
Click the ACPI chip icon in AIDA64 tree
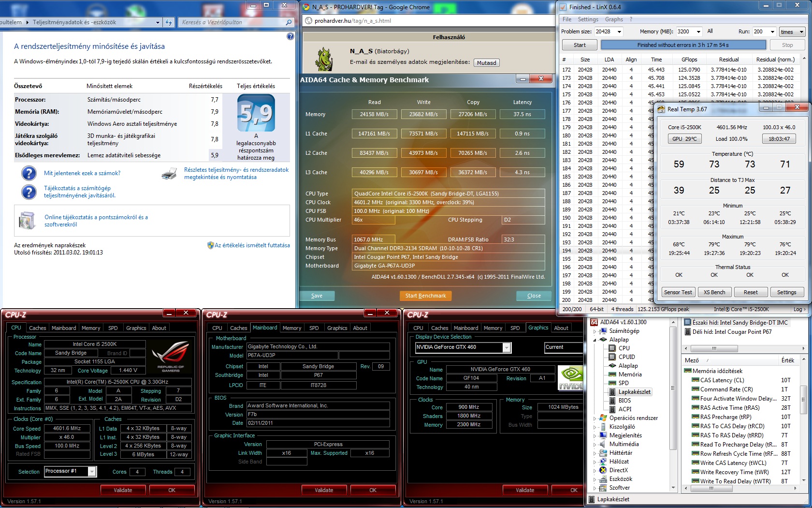[x=612, y=409]
